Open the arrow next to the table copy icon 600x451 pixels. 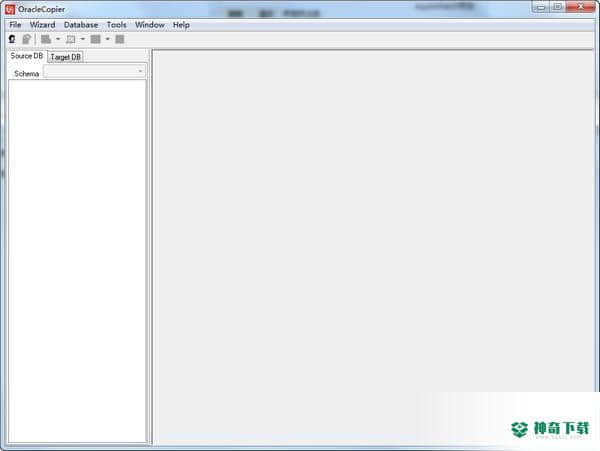[x=58, y=39]
